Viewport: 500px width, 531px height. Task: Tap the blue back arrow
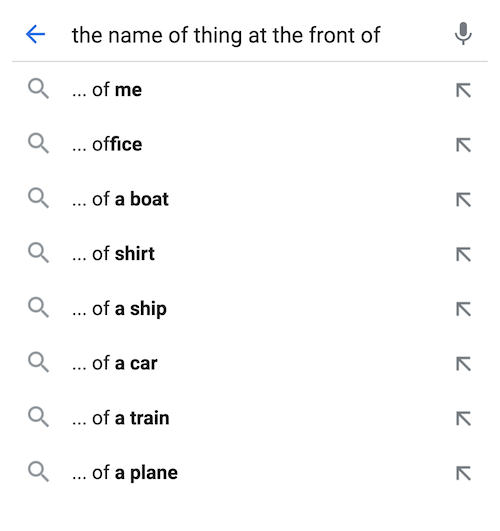click(36, 34)
